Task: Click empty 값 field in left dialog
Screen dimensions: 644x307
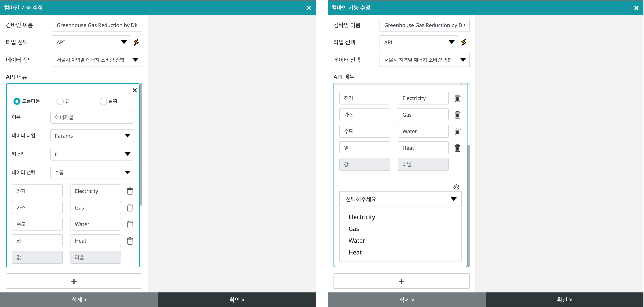Action: (x=37, y=257)
